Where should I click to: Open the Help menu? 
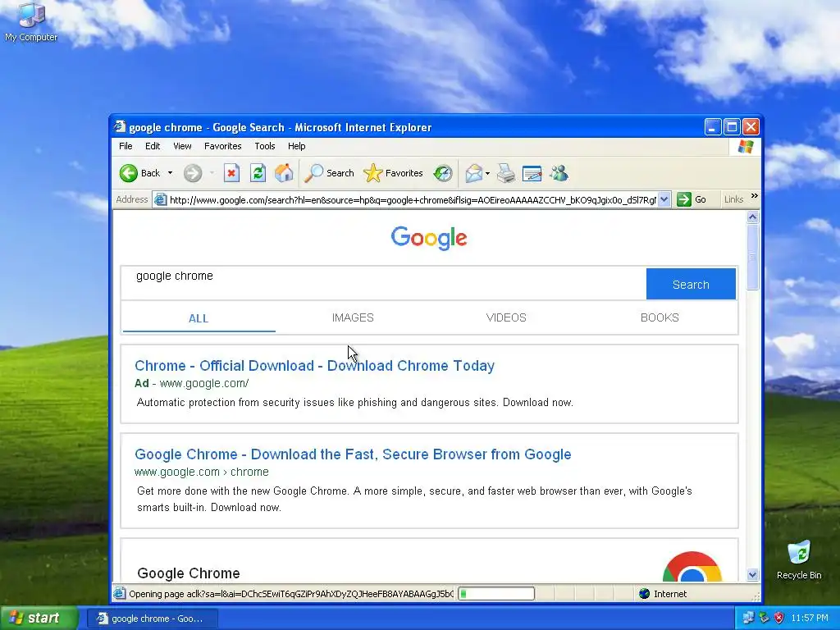click(296, 146)
